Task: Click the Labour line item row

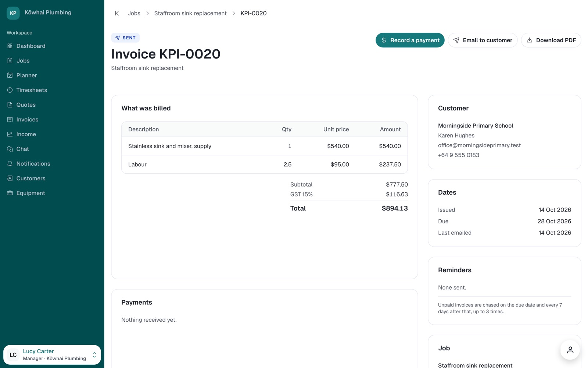Action: point(265,164)
